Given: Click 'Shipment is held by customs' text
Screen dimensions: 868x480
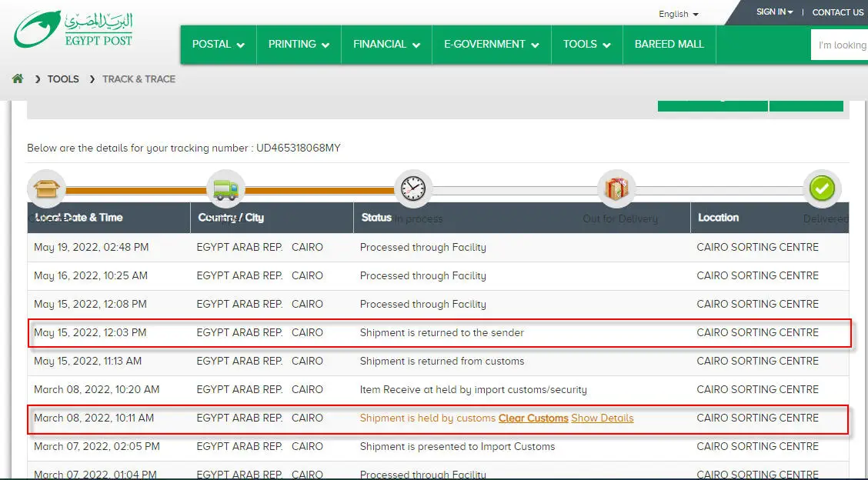Looking at the screenshot, I should tap(428, 418).
